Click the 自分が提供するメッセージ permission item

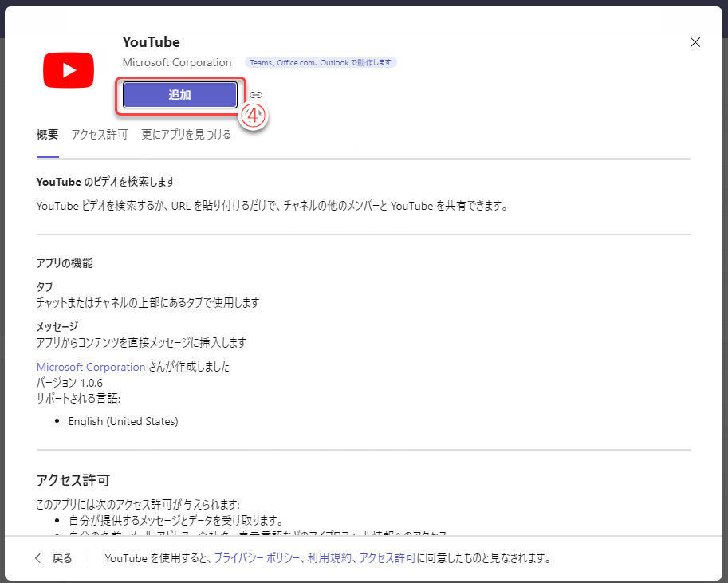(175, 520)
